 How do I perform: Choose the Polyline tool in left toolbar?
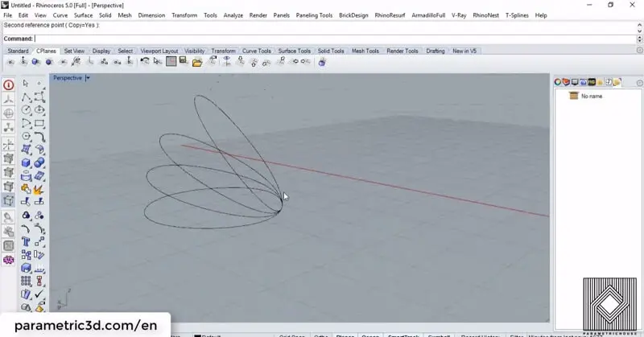click(26, 97)
